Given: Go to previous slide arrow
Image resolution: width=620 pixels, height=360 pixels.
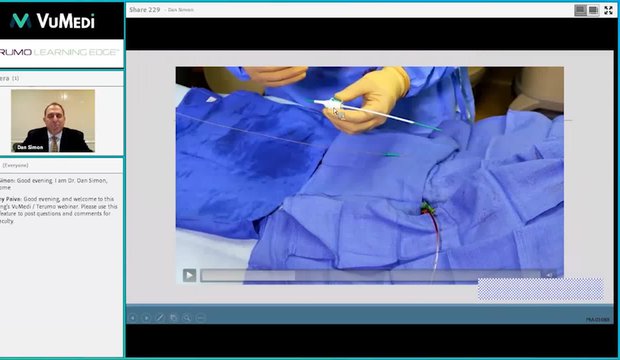Looking at the screenshot, I should [x=133, y=318].
